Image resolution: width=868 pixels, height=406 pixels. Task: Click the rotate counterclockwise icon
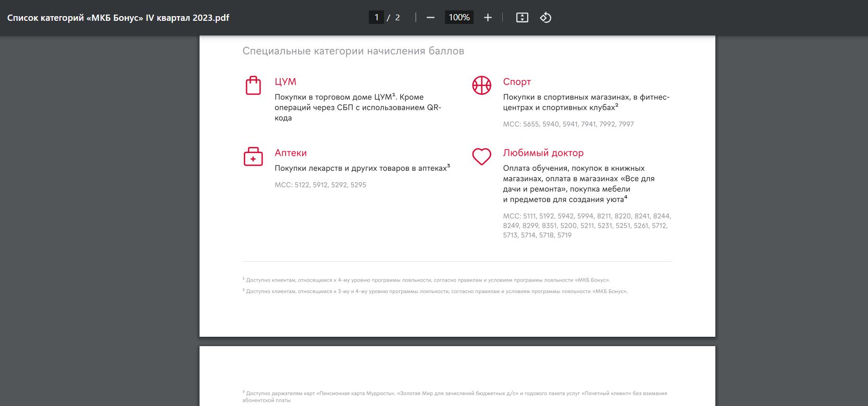point(545,18)
